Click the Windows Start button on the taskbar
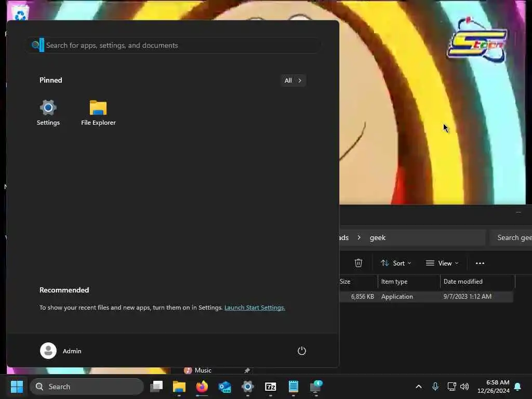 click(17, 387)
